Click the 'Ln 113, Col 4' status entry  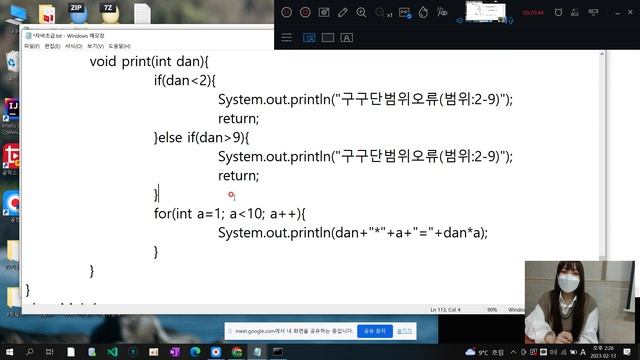[445, 310]
